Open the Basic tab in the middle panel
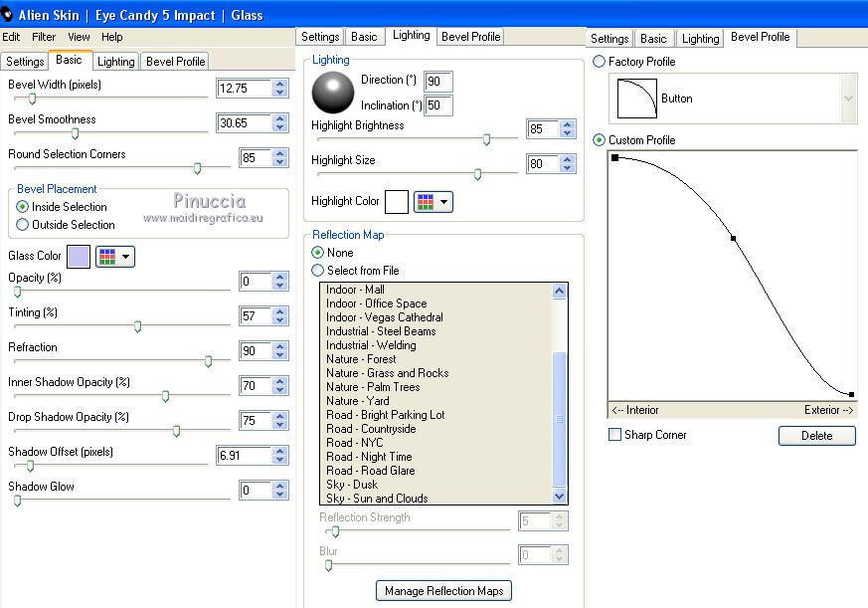 pyautogui.click(x=364, y=37)
